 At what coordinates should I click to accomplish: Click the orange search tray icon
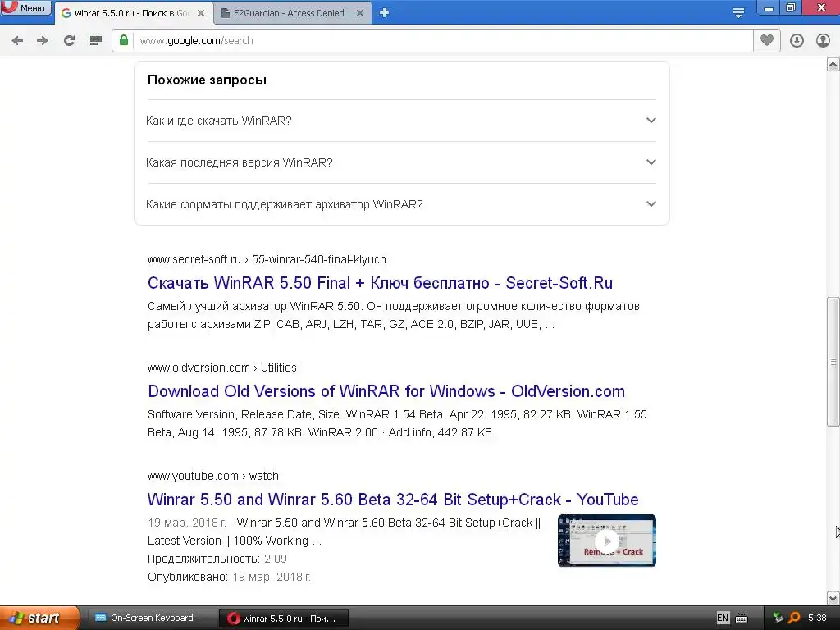[794, 618]
